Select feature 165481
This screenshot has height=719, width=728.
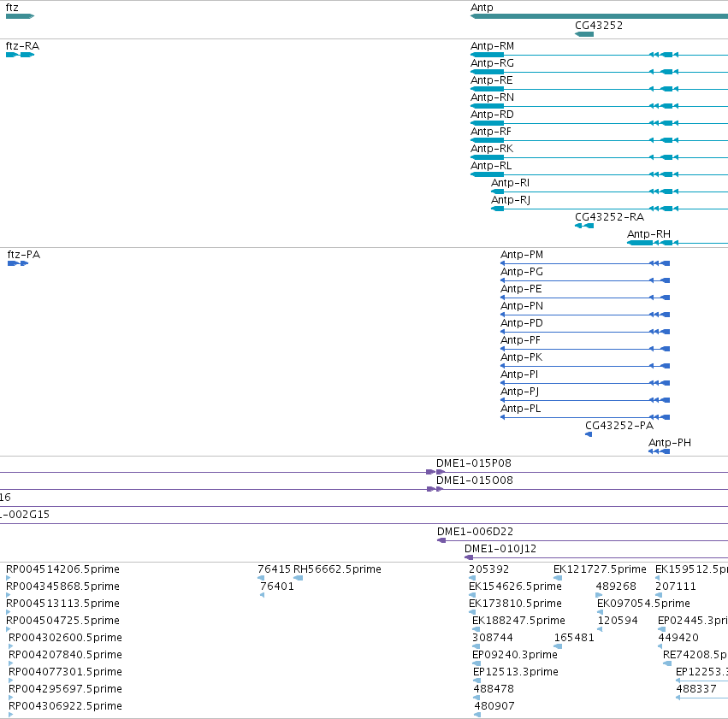574,638
